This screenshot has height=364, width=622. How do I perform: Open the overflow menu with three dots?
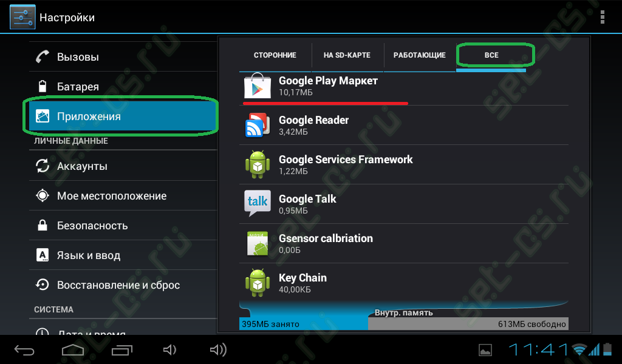pyautogui.click(x=602, y=17)
